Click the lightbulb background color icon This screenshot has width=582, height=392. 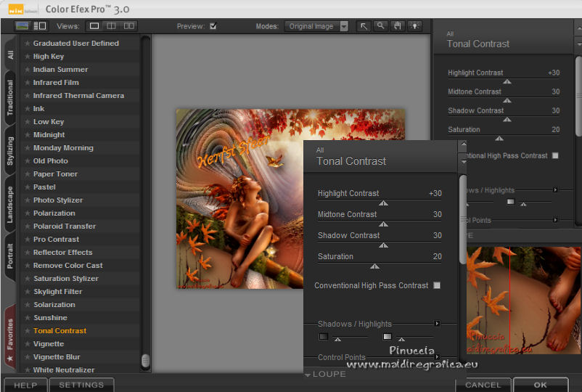click(414, 26)
